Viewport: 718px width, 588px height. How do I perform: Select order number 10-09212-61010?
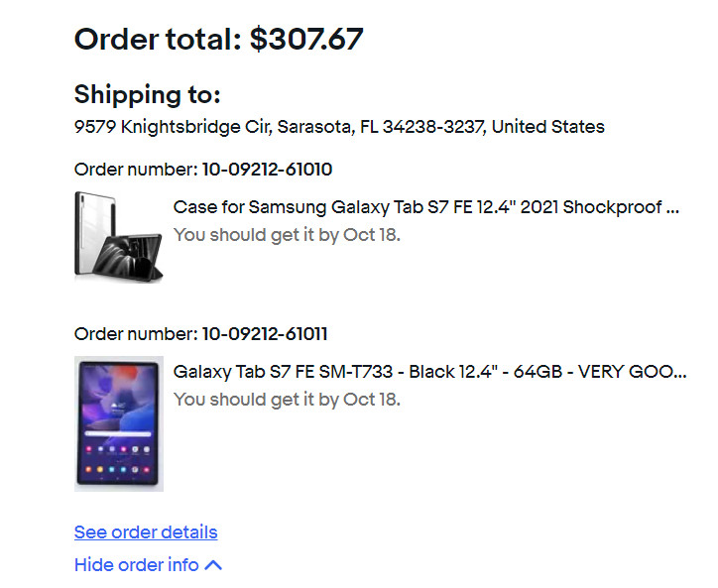coord(267,170)
